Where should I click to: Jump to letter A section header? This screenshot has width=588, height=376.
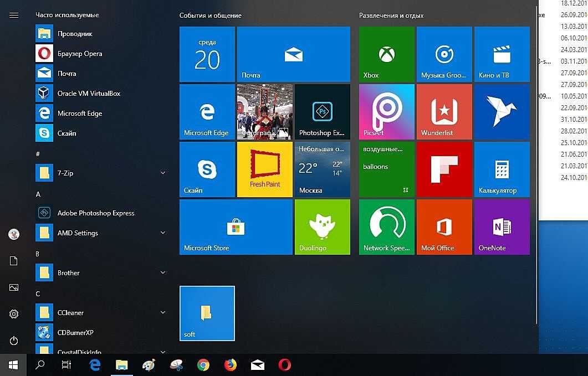38,194
